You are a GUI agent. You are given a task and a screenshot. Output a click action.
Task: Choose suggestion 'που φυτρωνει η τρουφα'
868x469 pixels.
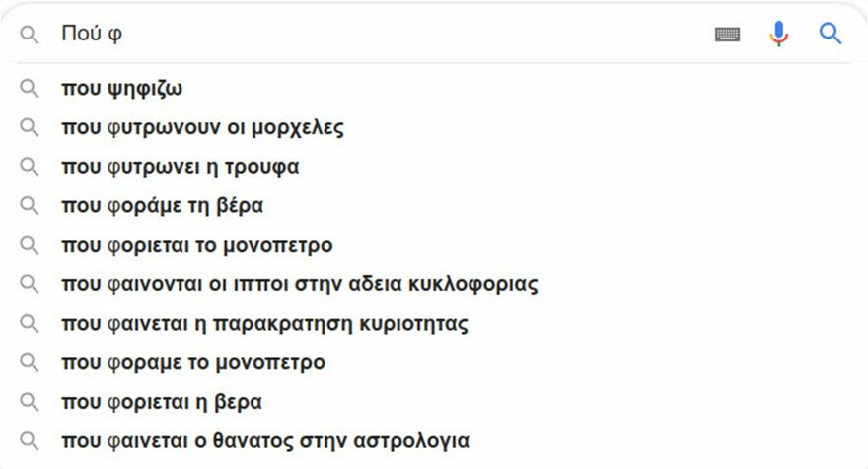[x=180, y=167]
